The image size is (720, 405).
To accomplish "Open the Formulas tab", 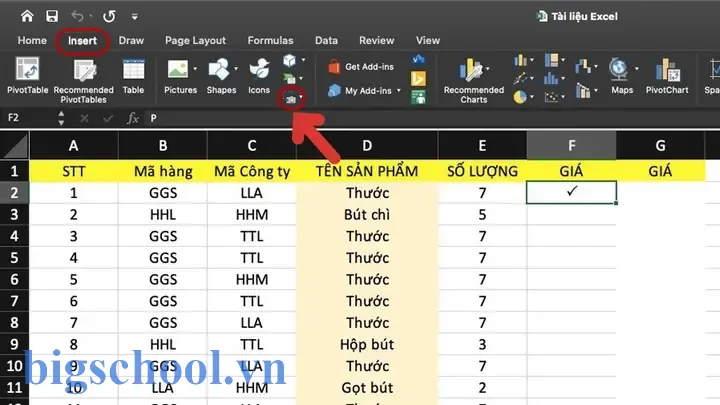I will (x=270, y=40).
